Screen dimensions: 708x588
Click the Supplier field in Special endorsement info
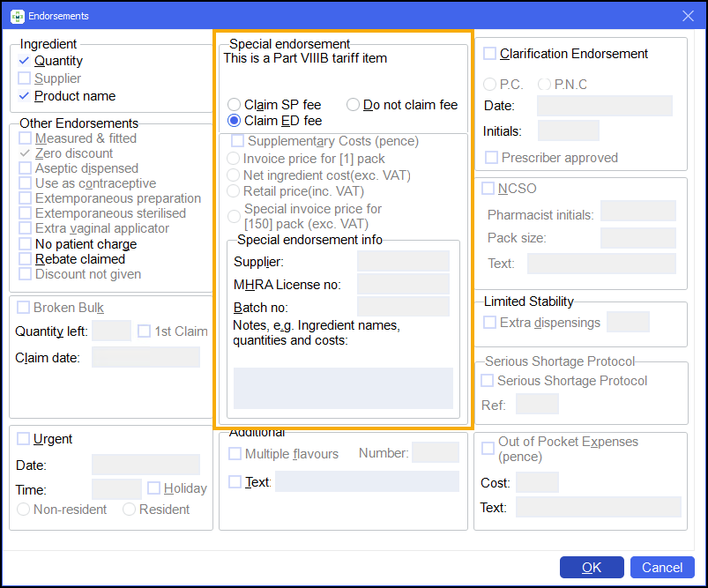click(403, 262)
